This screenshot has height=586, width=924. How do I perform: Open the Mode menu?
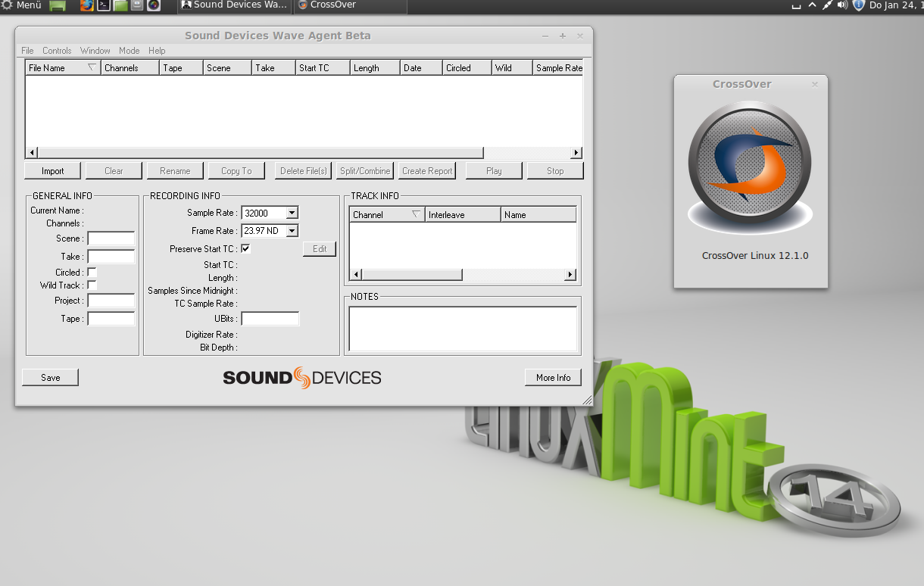[129, 51]
